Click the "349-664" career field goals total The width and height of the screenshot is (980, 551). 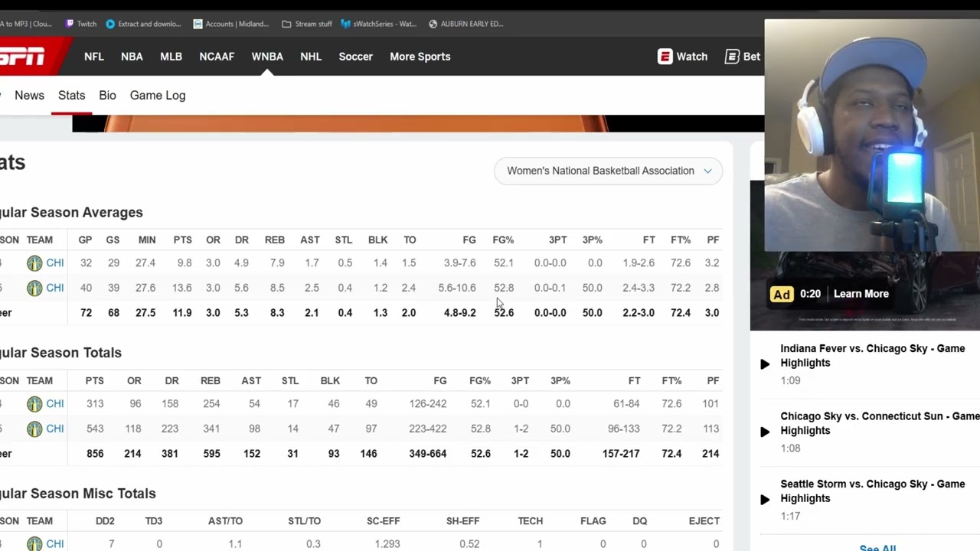[428, 454]
